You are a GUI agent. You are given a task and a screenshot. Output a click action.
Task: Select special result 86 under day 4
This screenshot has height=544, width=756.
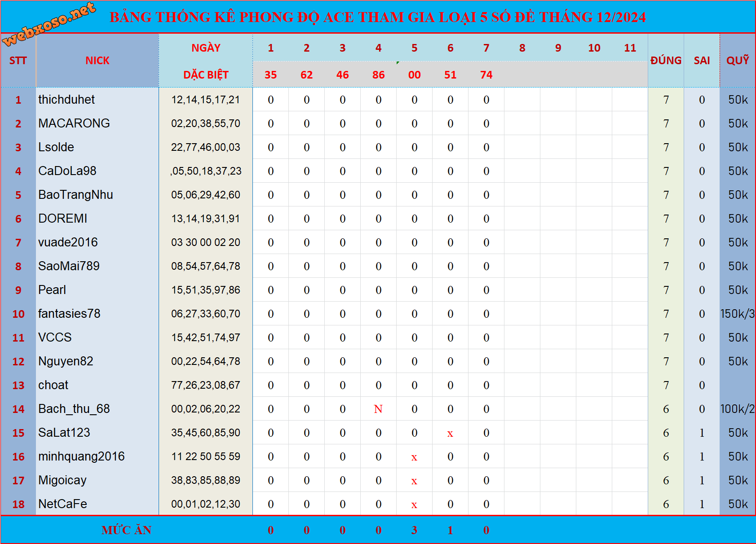378,75
